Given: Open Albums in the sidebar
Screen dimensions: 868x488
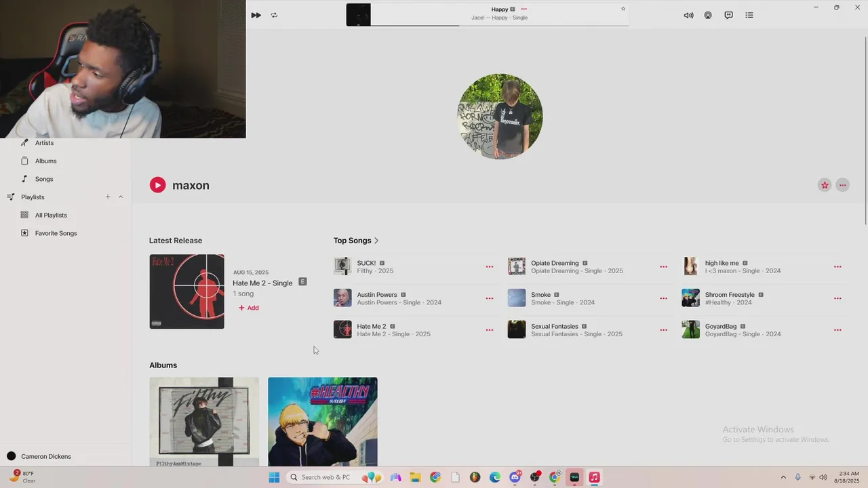Looking at the screenshot, I should tap(45, 161).
